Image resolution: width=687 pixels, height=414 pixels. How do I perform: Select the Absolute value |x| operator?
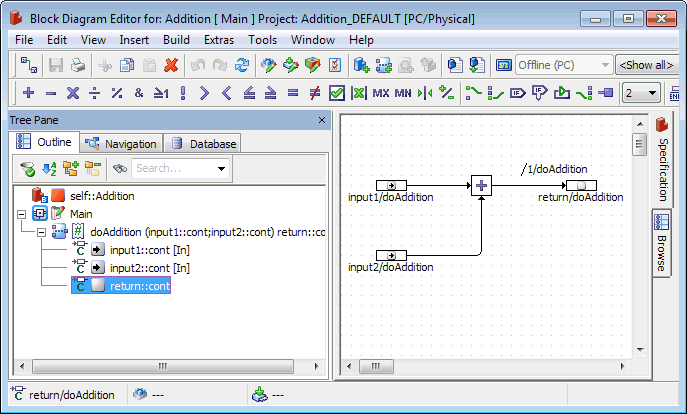[x=359, y=93]
